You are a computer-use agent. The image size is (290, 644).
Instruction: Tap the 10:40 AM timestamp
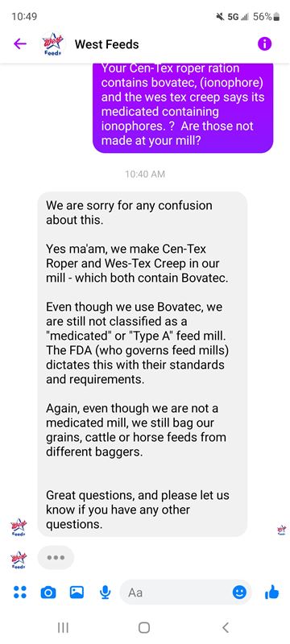tap(145, 174)
